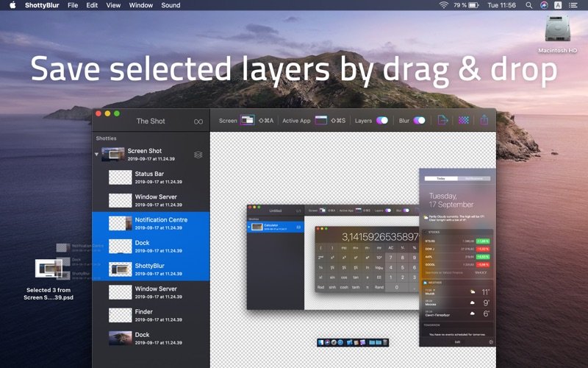Toggle the Blur switch off

point(419,120)
